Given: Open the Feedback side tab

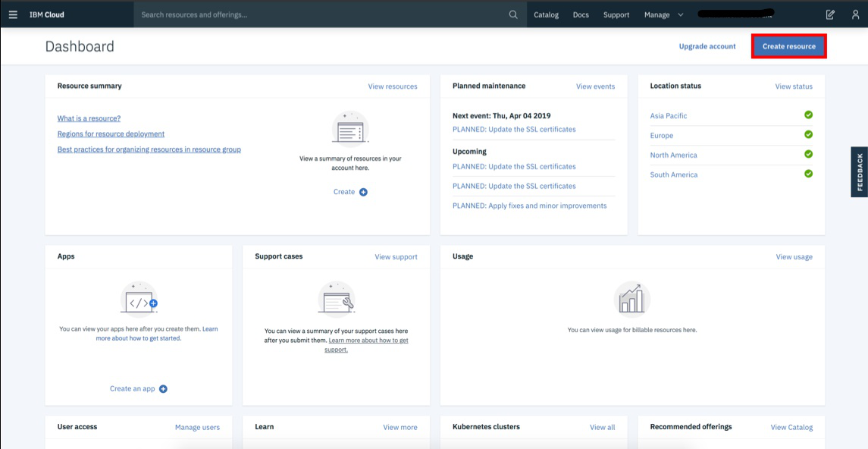Looking at the screenshot, I should tap(859, 172).
